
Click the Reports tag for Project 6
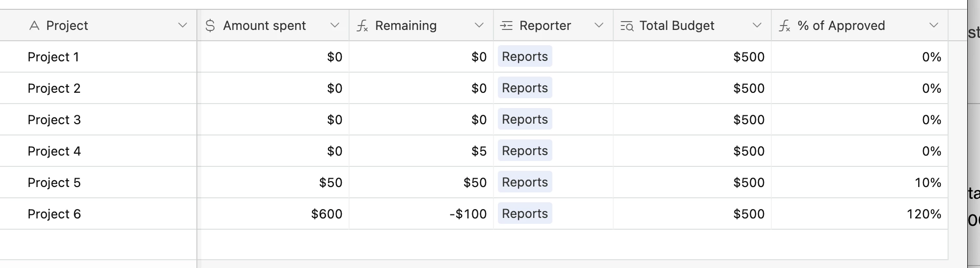[524, 214]
